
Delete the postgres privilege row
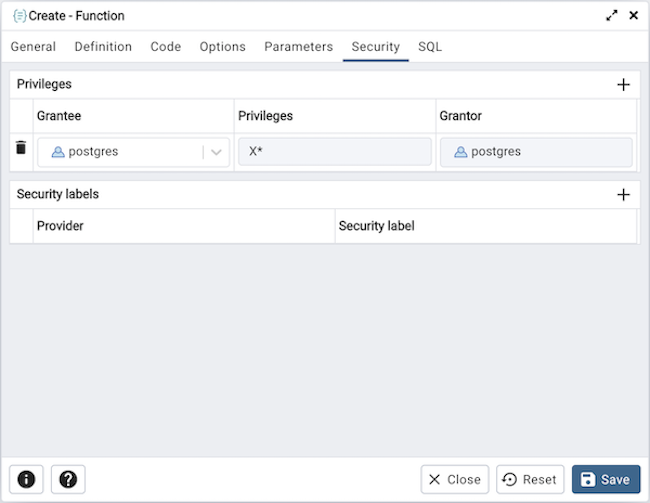click(x=20, y=148)
